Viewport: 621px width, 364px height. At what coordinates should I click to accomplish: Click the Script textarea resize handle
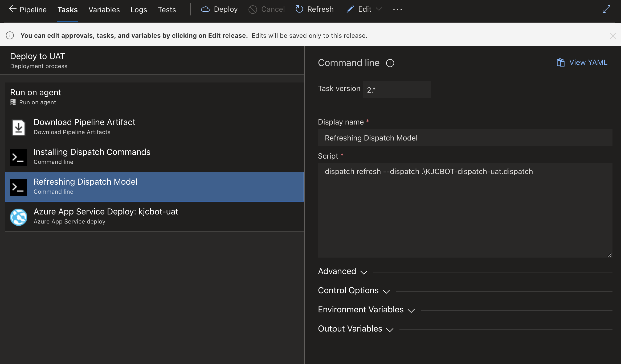(x=610, y=255)
